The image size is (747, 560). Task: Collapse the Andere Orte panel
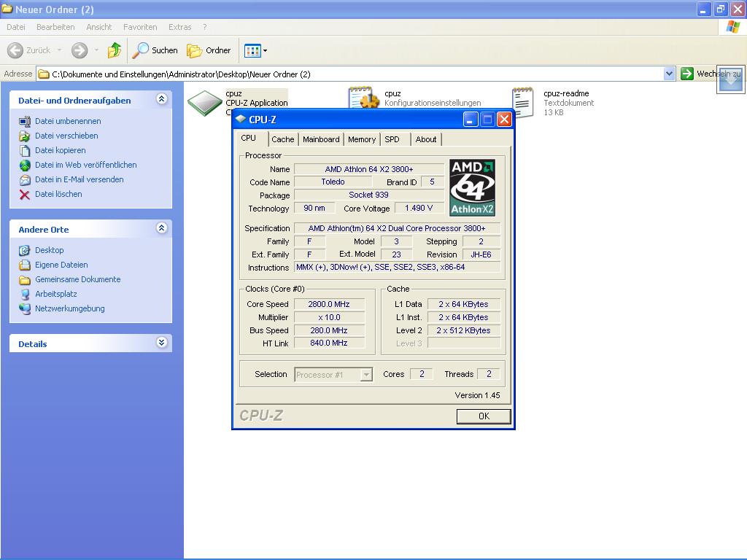161,228
